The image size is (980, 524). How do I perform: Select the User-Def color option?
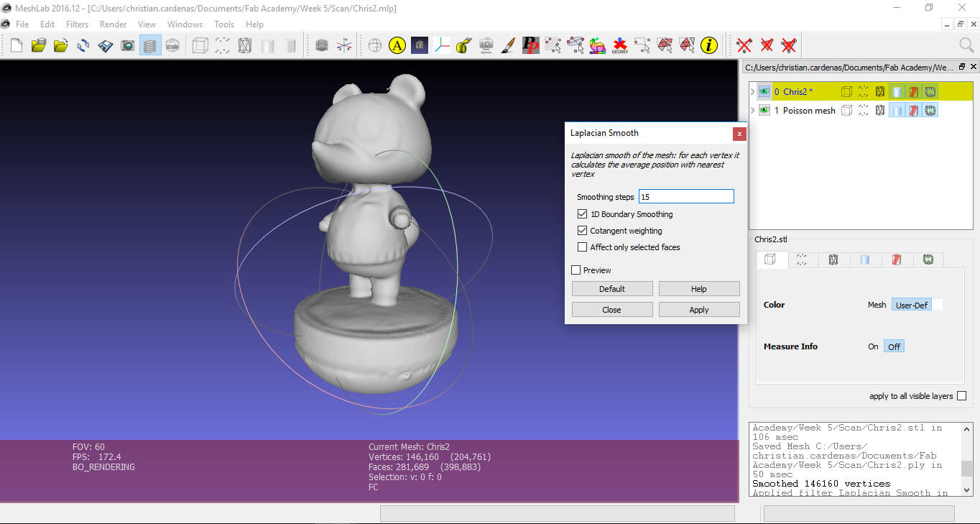(911, 305)
